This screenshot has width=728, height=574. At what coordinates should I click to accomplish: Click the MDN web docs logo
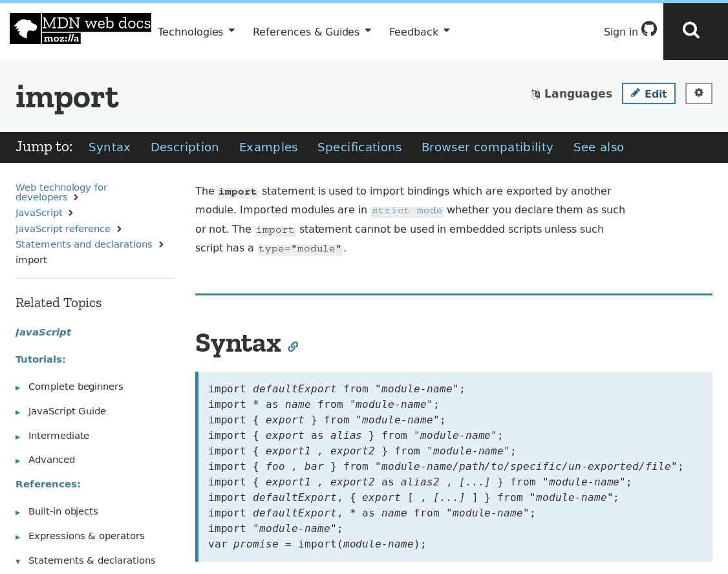80,29
